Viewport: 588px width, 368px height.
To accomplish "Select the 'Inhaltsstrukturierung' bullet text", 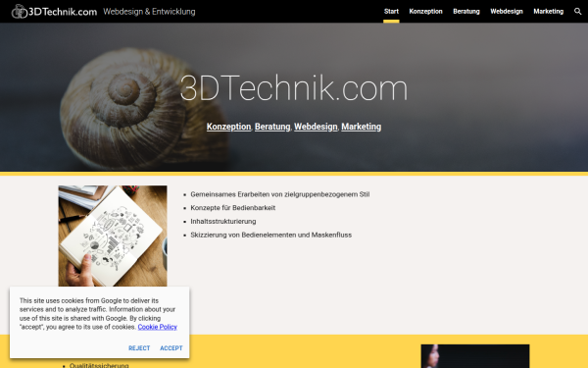I will pos(223,221).
